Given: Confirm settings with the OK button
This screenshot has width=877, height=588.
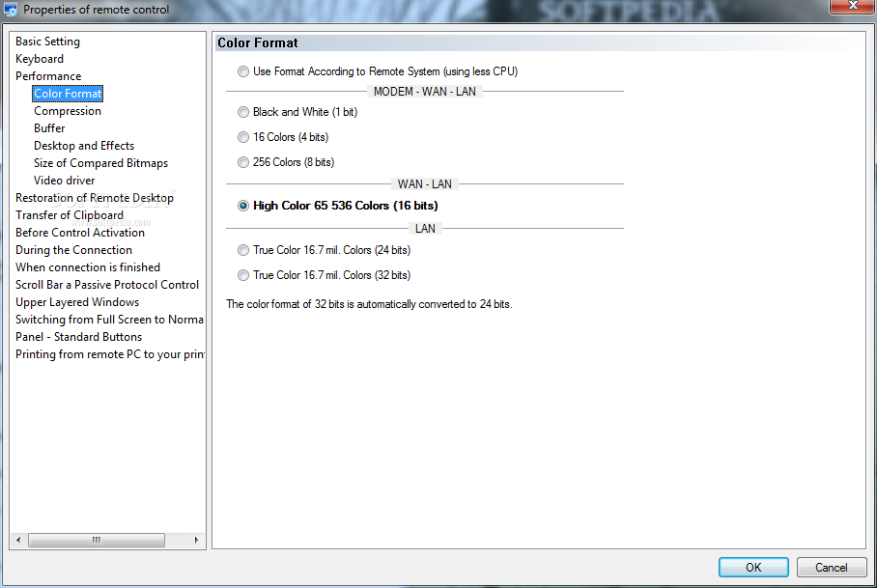Looking at the screenshot, I should click(x=753, y=568).
